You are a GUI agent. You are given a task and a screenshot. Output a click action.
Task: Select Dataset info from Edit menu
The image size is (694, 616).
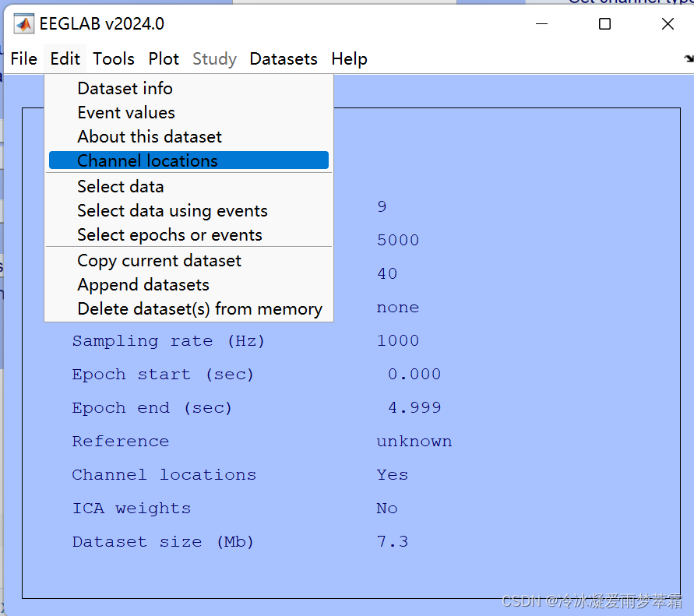point(125,89)
